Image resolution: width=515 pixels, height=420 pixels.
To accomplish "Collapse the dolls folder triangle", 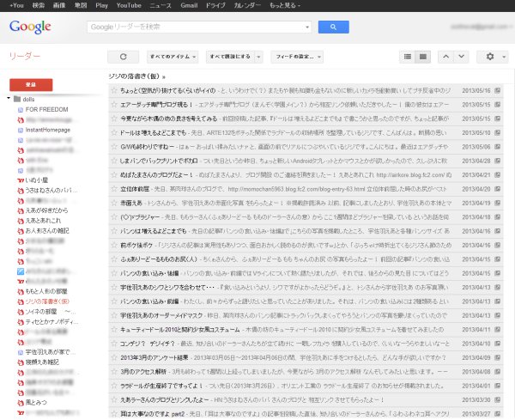I will [9, 98].
